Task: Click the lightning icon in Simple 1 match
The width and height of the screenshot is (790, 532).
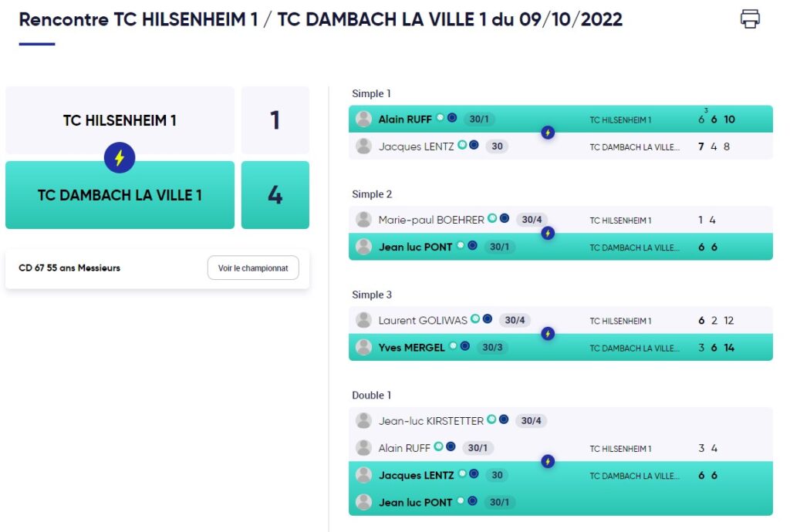Action: (548, 133)
